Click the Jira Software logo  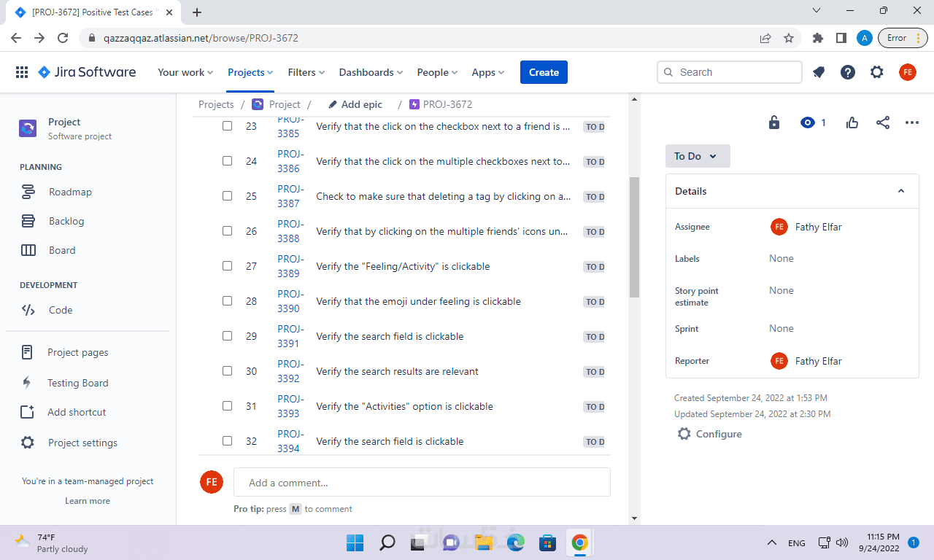click(x=87, y=72)
